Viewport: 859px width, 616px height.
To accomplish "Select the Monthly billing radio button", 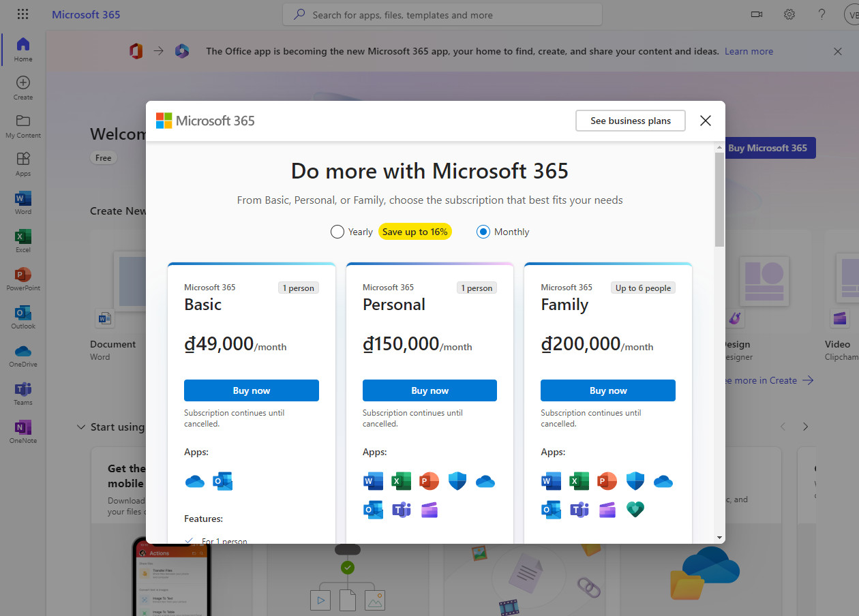I will tap(483, 232).
